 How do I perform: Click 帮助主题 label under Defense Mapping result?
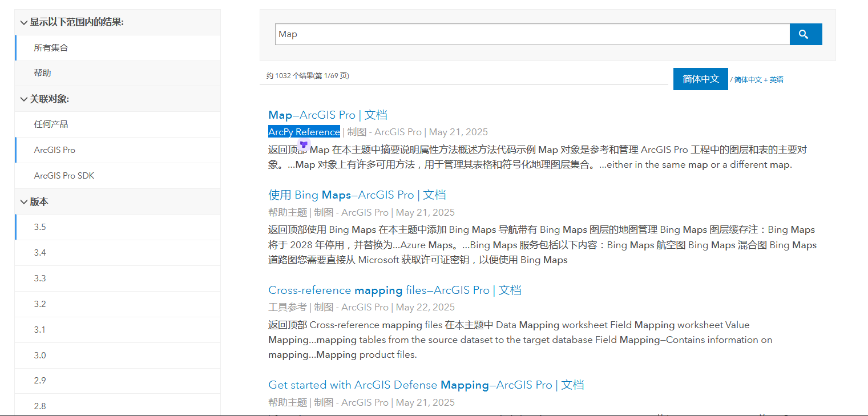[x=288, y=402]
